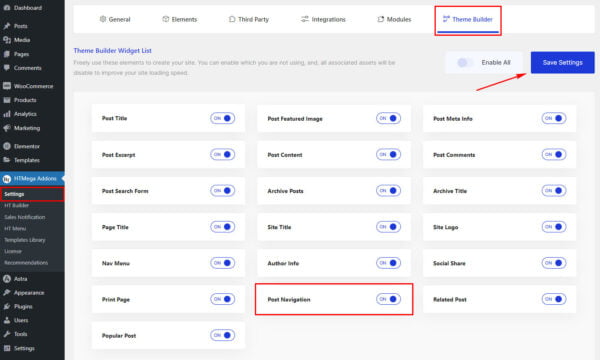Open the Third Party tab

(x=249, y=19)
